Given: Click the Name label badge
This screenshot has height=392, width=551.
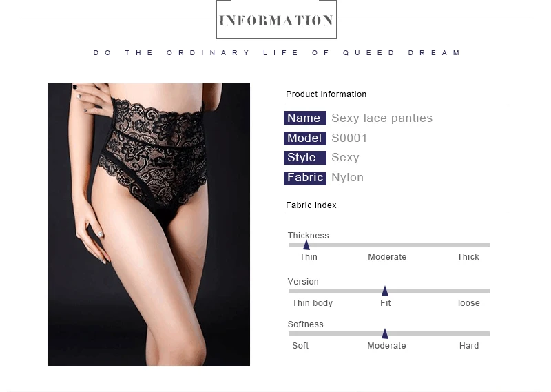Looking at the screenshot, I should 304,118.
